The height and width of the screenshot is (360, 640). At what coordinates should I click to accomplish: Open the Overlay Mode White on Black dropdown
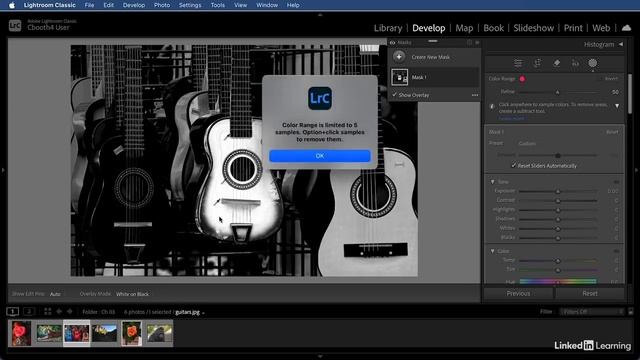point(132,294)
